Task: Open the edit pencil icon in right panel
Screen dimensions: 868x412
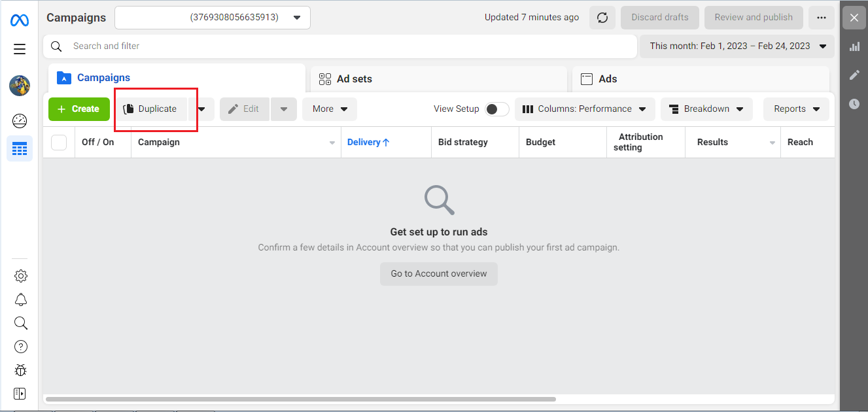Action: pos(854,75)
